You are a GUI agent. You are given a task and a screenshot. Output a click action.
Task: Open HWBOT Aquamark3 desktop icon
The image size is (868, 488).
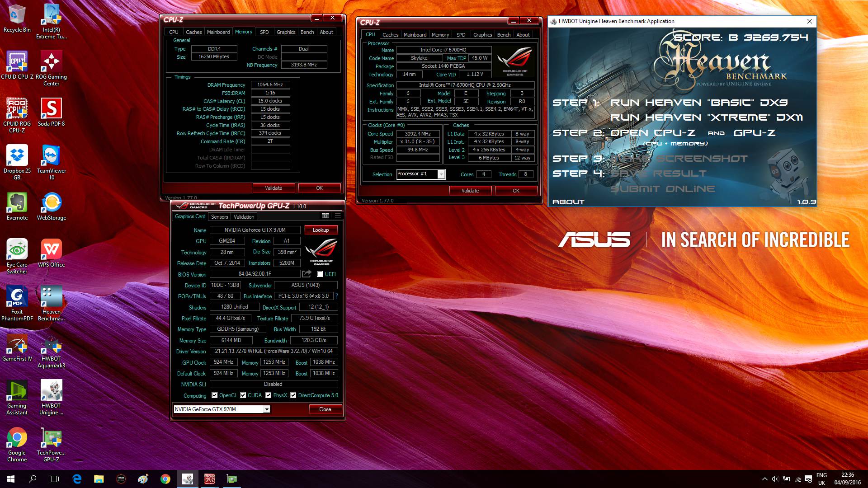click(51, 351)
